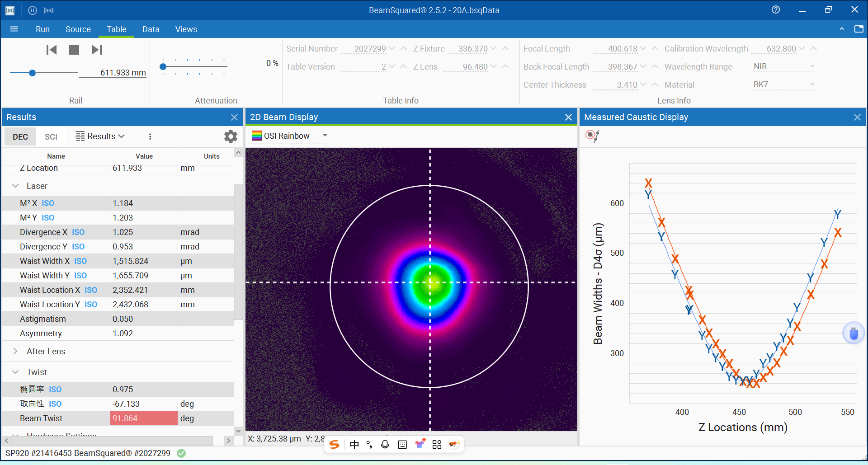Click the skip to end rail button
Image resolution: width=868 pixels, height=465 pixels.
[x=97, y=50]
